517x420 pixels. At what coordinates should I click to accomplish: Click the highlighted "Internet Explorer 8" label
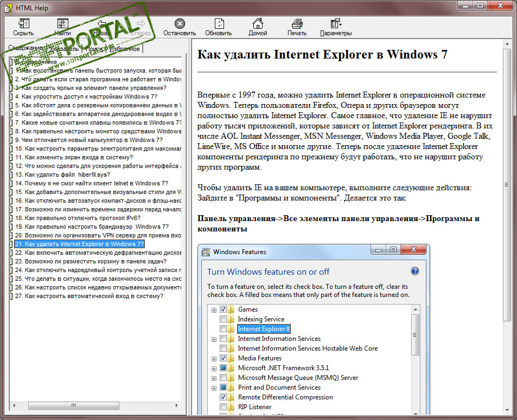[264, 329]
